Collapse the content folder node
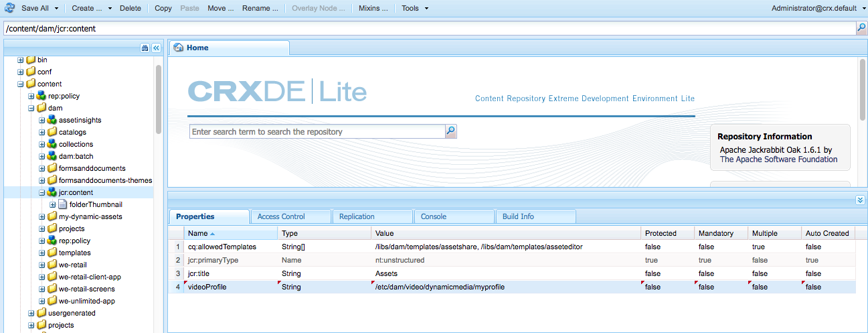 [21, 84]
